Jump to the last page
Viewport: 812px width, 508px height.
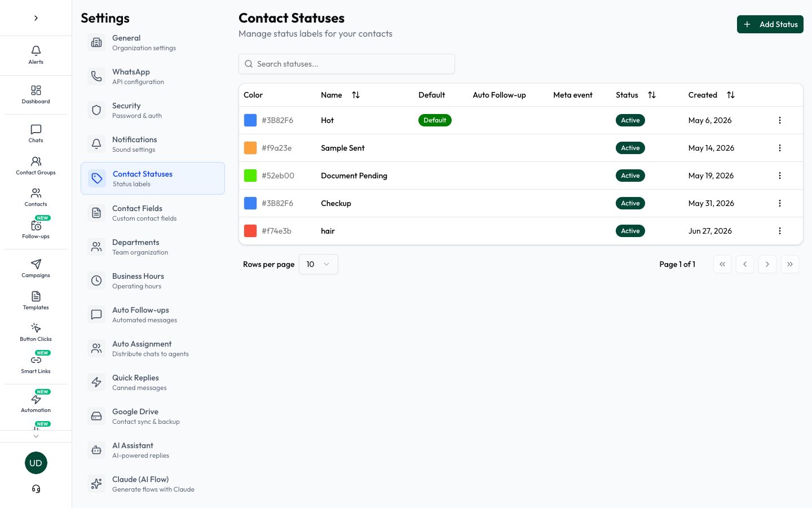tap(790, 264)
